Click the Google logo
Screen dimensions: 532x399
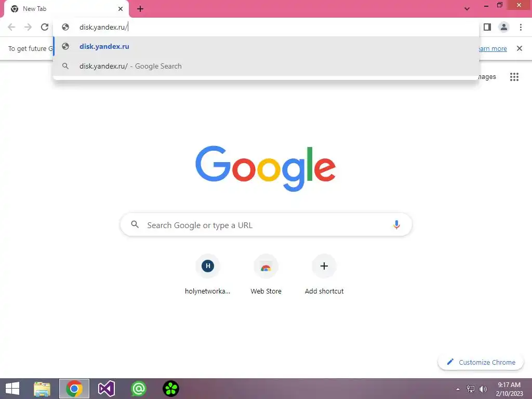pyautogui.click(x=265, y=169)
